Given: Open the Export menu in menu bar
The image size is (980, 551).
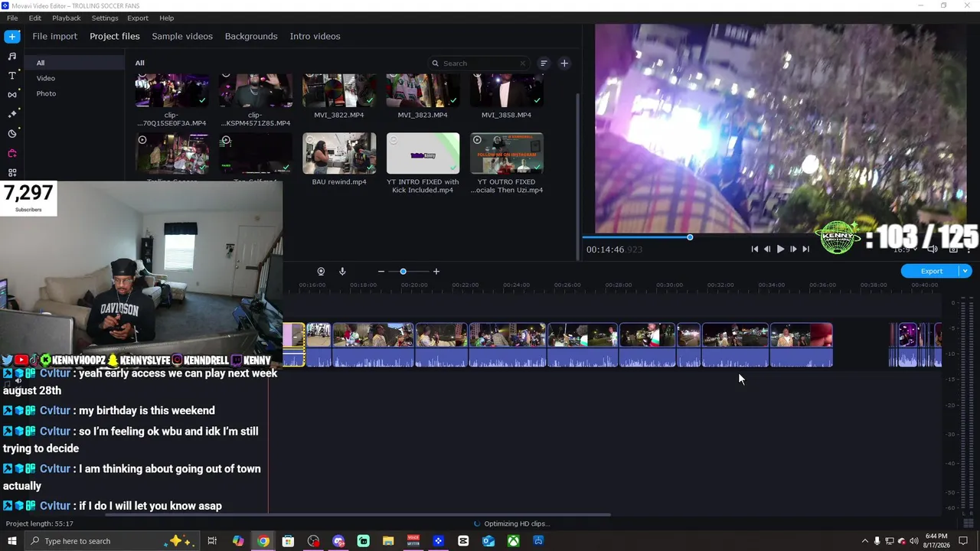Looking at the screenshot, I should click(x=138, y=18).
